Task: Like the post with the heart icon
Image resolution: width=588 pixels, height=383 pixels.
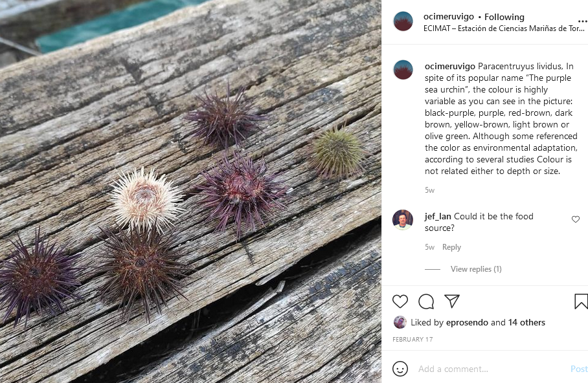Action: [x=400, y=301]
